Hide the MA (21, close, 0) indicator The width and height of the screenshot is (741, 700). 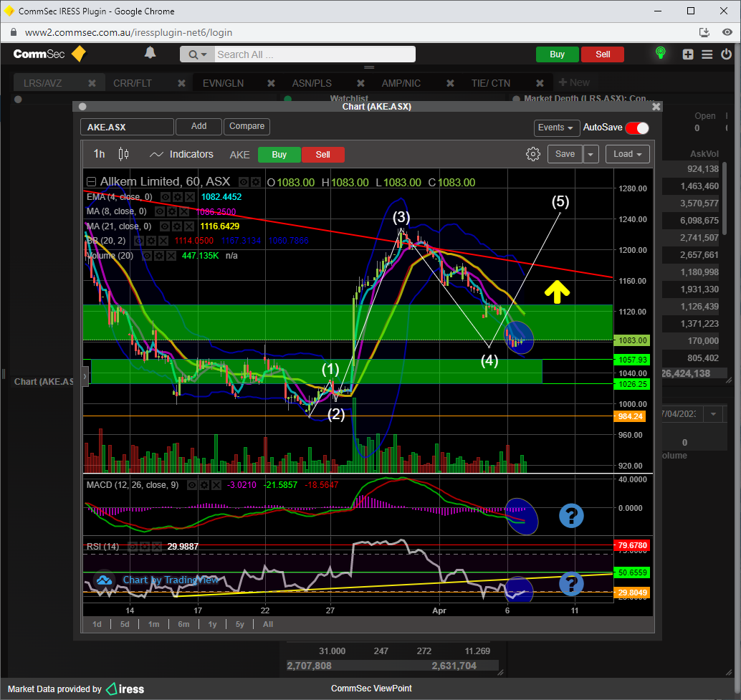pyautogui.click(x=166, y=226)
